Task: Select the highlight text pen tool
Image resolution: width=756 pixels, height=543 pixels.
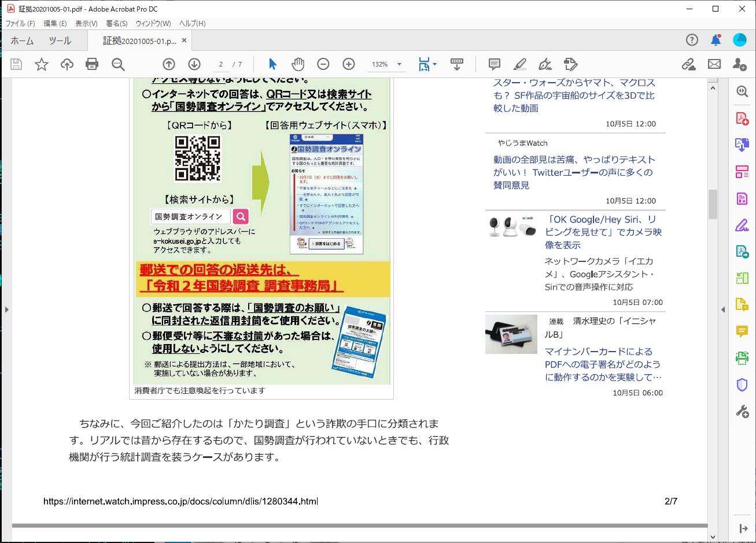Action: [x=520, y=64]
